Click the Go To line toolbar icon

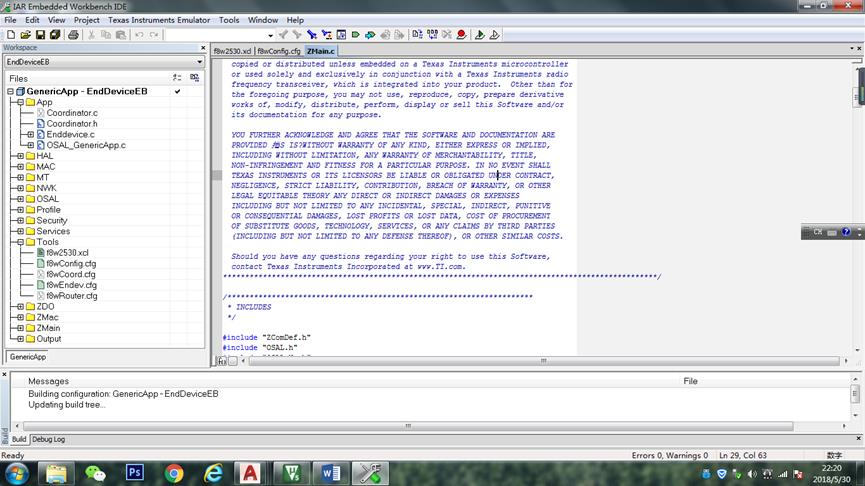341,35
